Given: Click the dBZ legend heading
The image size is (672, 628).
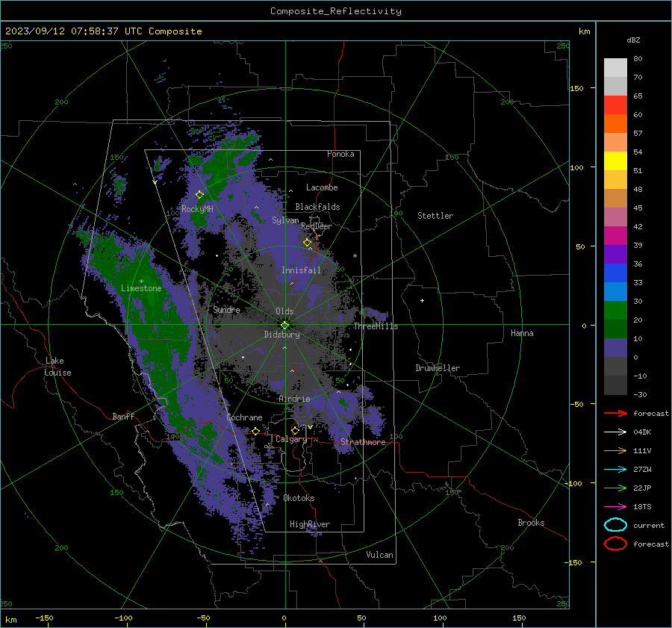Looking at the screenshot, I should (x=633, y=40).
